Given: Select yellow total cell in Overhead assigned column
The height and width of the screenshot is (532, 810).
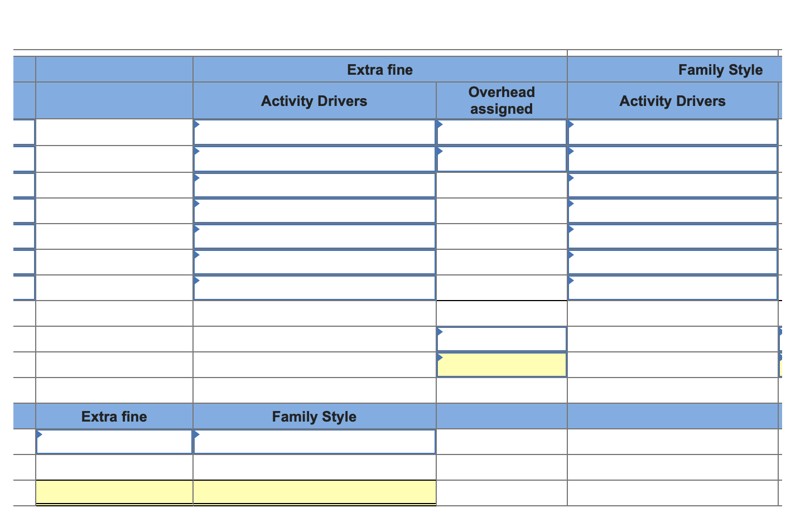Looking at the screenshot, I should (x=502, y=365).
